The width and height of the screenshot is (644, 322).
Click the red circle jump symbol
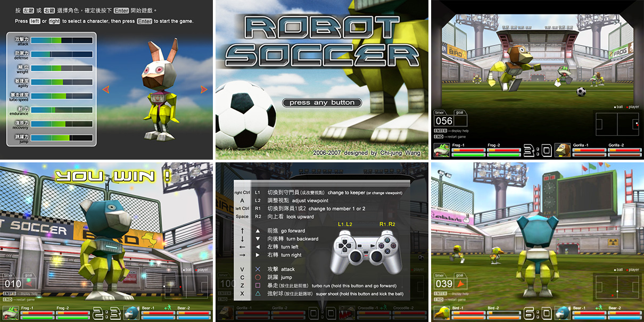258,277
